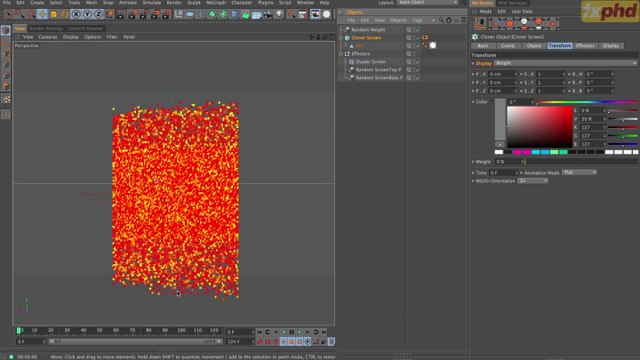Screen dimensions: 640x360
Task: Open the MoGraph menu
Action: [x=216, y=3]
